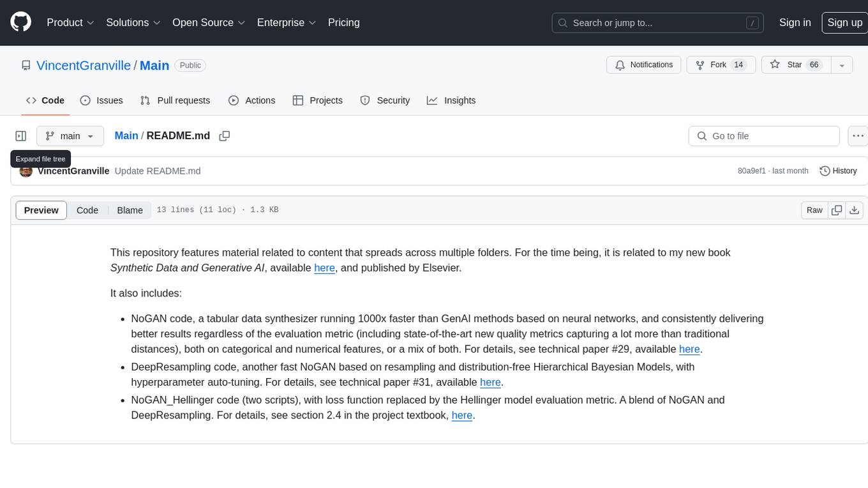Click the fork count 14
Image resolution: width=868 pixels, height=488 pixels.
click(738, 65)
